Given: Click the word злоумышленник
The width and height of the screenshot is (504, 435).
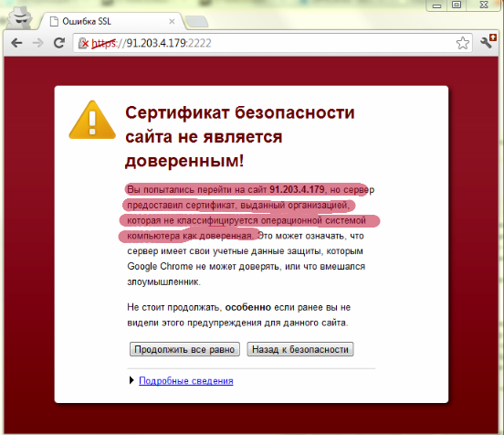Looking at the screenshot, I should (163, 281).
